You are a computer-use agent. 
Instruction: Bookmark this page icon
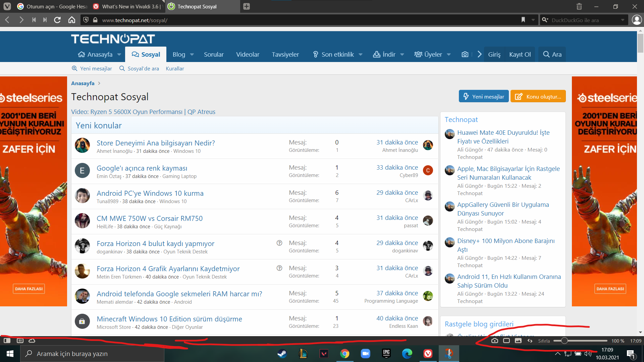pos(523,20)
